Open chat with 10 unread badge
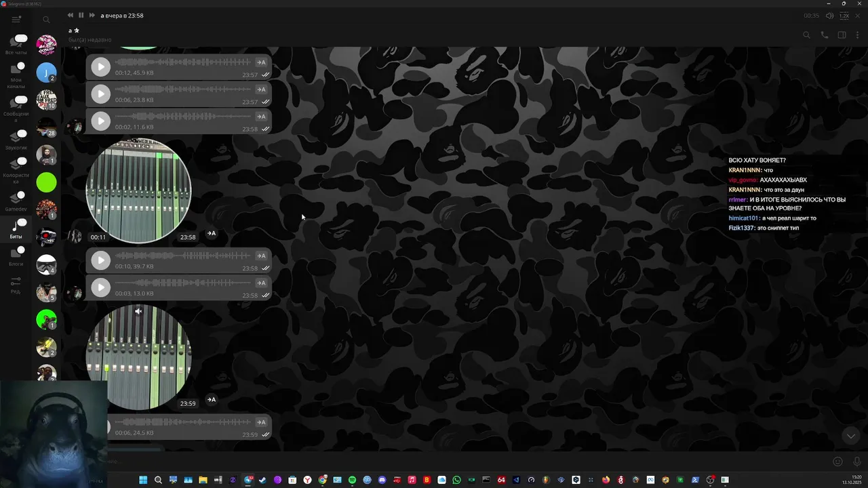Image resolution: width=868 pixels, height=488 pixels. point(46,100)
